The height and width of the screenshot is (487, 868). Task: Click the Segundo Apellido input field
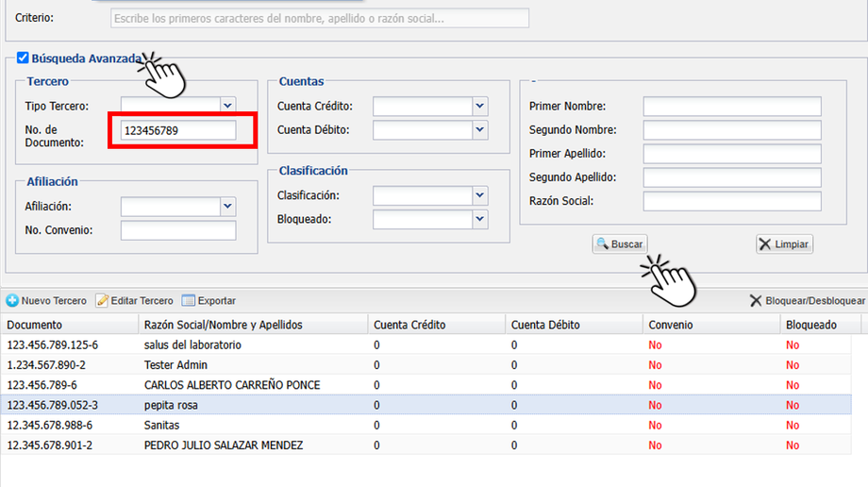[732, 177]
